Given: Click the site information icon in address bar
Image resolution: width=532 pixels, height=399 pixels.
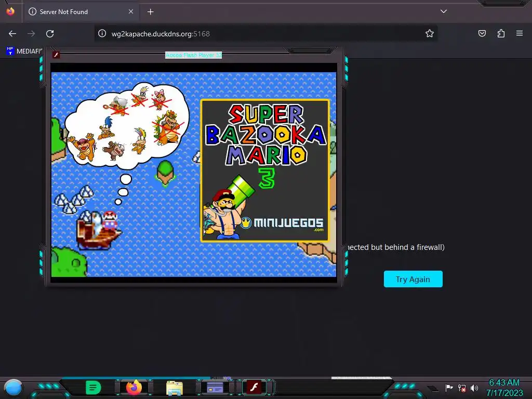Looking at the screenshot, I should (x=102, y=33).
